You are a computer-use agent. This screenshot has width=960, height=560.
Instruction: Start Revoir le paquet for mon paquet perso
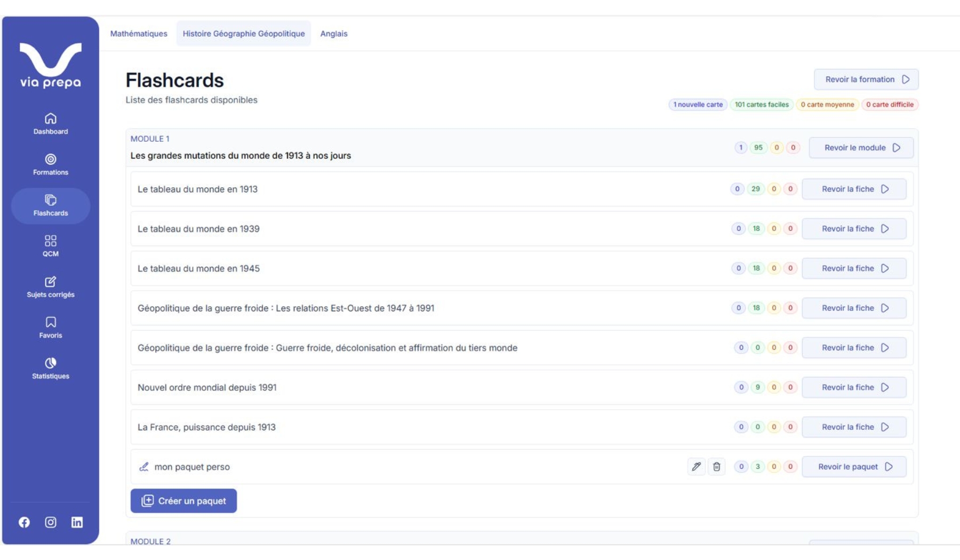pos(853,467)
